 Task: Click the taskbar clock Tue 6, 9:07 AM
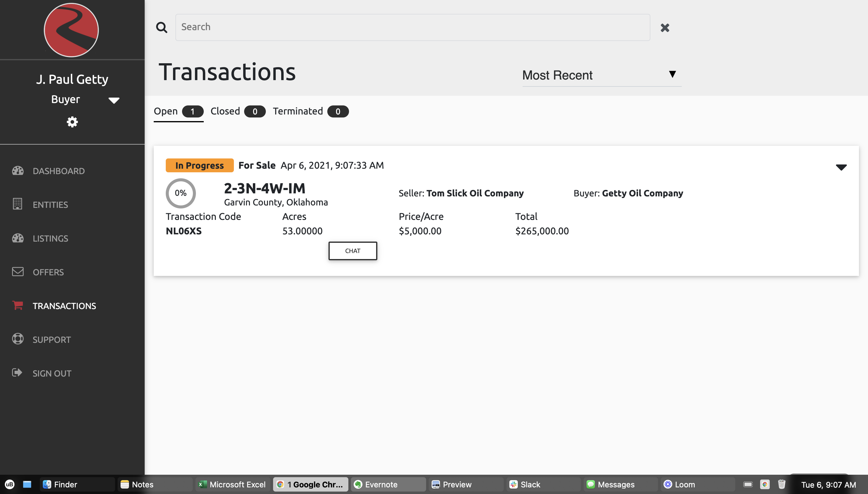click(828, 484)
